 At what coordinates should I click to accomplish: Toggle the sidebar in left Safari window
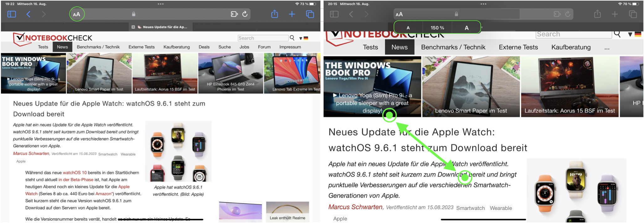pyautogui.click(x=12, y=14)
